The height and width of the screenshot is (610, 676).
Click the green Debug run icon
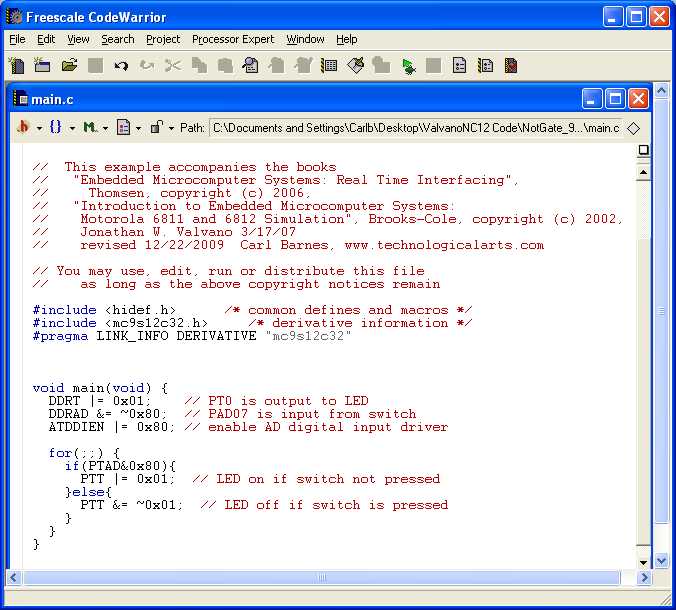coord(408,66)
